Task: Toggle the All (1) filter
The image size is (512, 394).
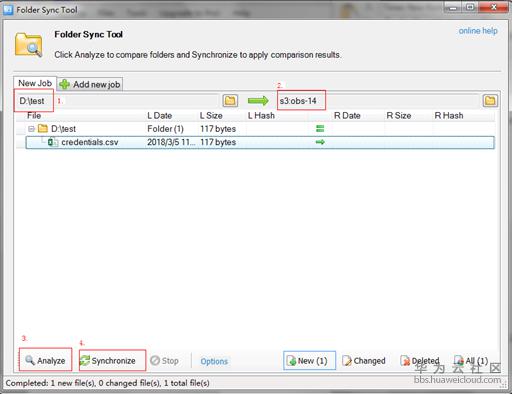Action: pyautogui.click(x=471, y=360)
